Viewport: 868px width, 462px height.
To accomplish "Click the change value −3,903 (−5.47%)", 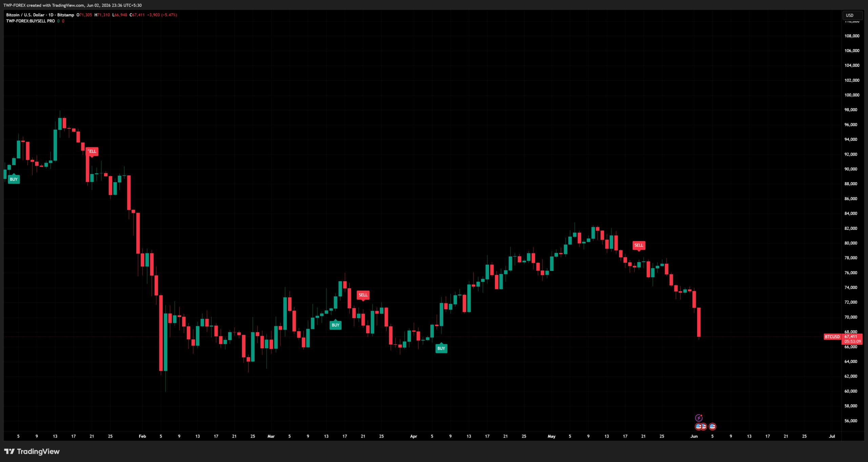I will [162, 15].
